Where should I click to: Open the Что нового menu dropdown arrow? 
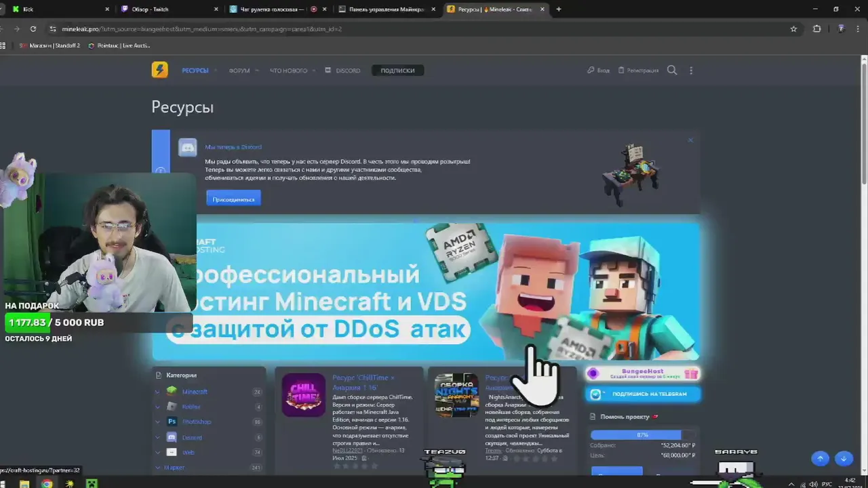[x=313, y=70]
